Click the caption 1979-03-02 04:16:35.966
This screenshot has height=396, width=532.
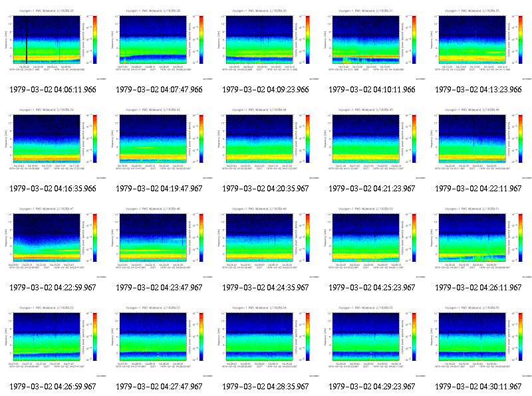[53, 189]
